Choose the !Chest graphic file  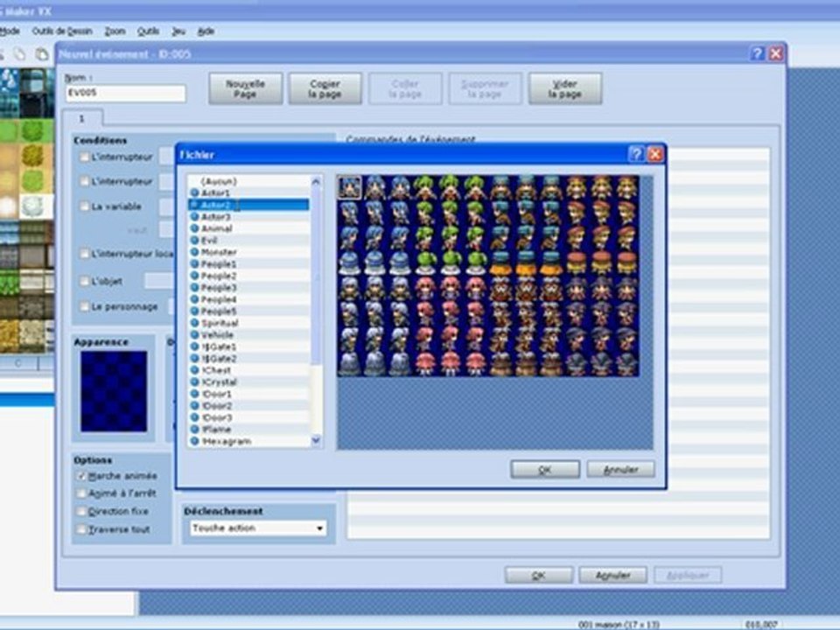click(248, 369)
